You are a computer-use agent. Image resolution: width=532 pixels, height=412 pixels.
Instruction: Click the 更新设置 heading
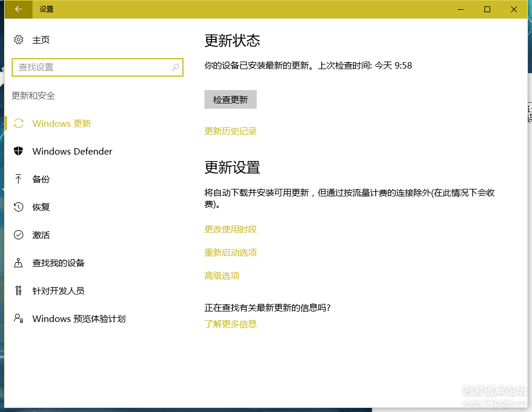point(232,168)
